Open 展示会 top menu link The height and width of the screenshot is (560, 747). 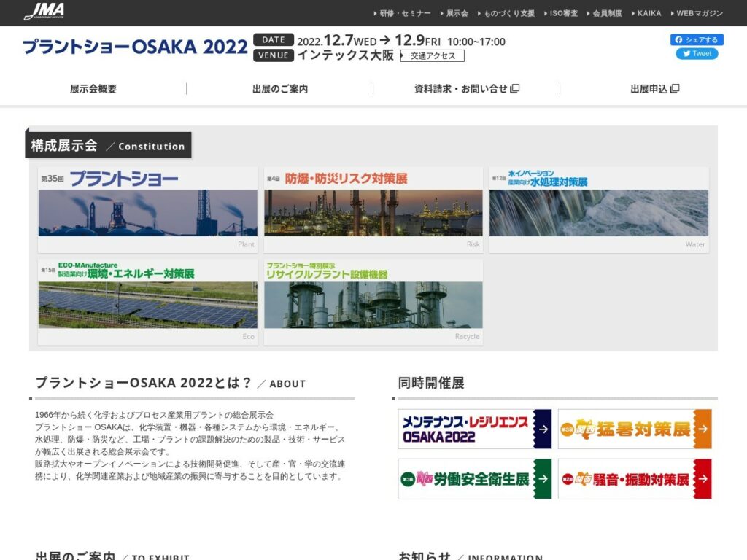tap(454, 13)
